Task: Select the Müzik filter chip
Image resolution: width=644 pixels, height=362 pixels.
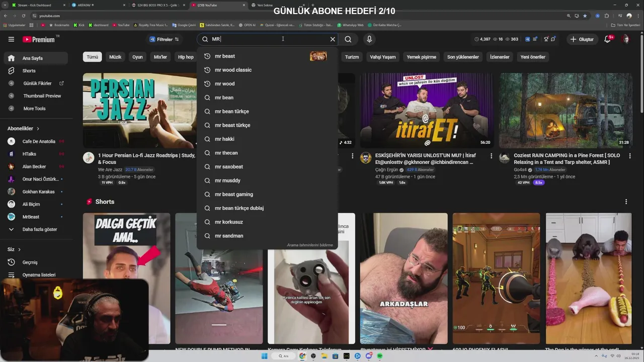Action: [115, 57]
